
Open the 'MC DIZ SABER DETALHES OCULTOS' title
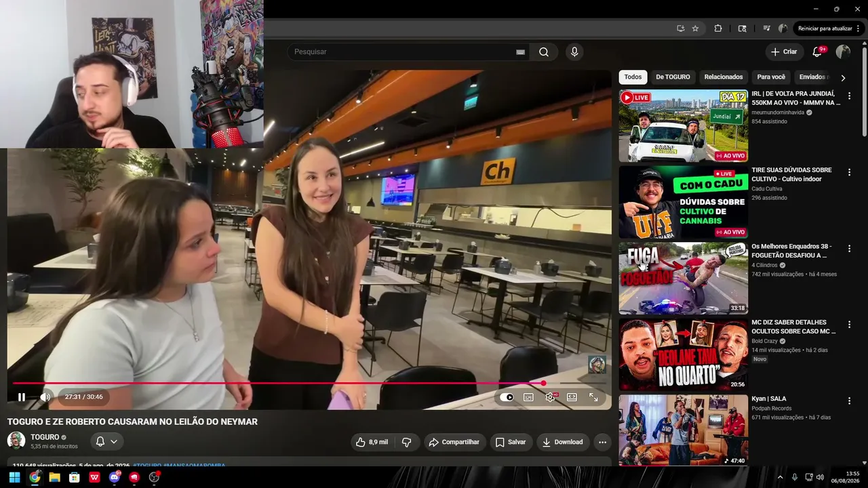[x=793, y=327]
